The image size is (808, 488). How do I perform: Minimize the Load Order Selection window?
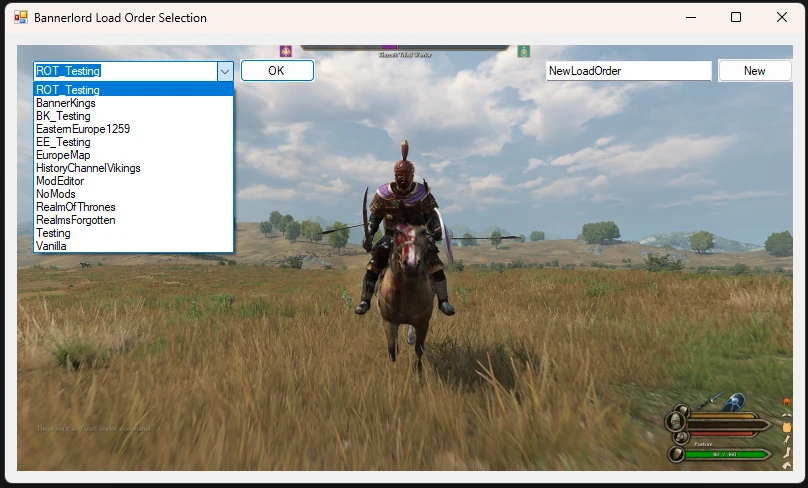point(691,18)
